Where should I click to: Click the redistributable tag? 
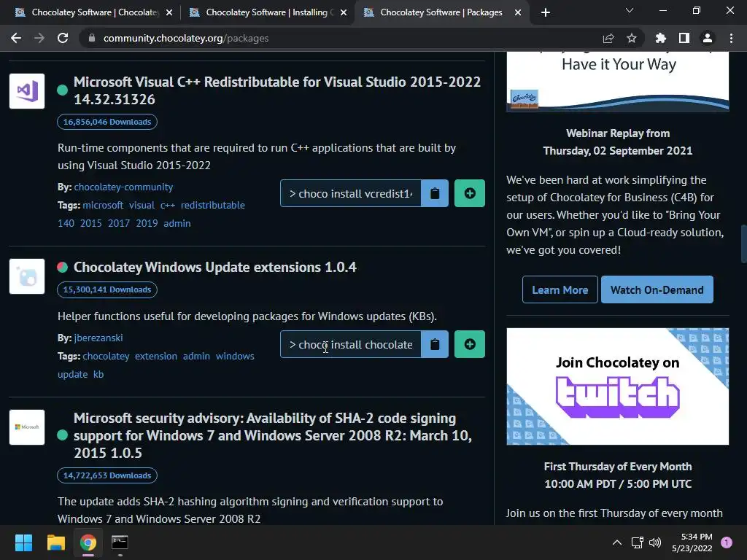click(213, 205)
